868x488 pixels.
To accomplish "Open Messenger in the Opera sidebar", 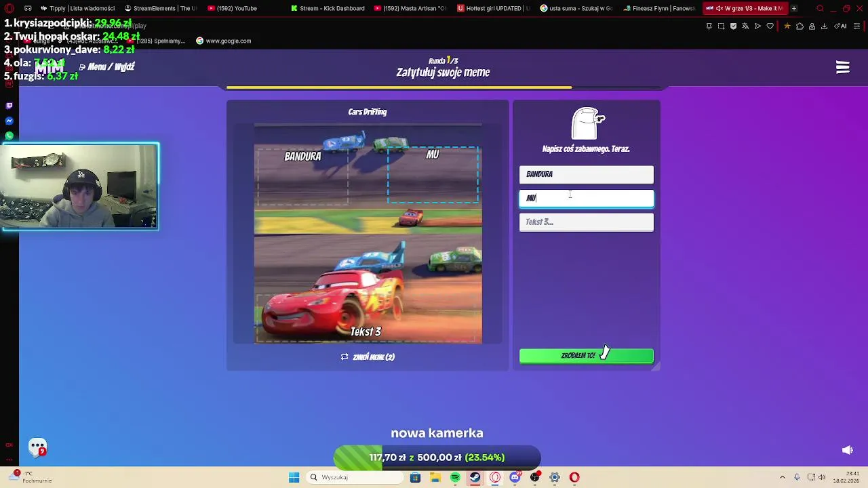I will [9, 121].
